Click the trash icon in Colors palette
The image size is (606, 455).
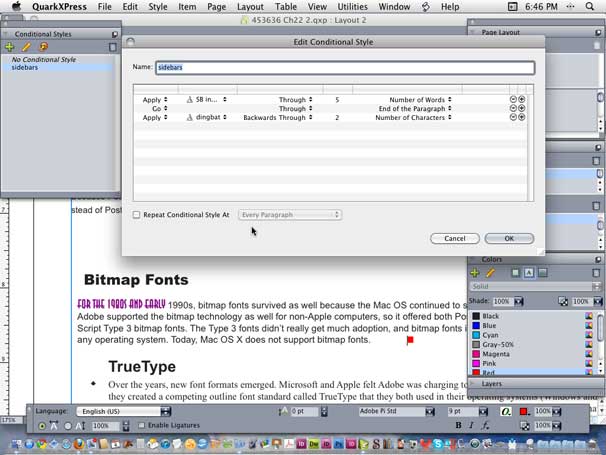[596, 273]
